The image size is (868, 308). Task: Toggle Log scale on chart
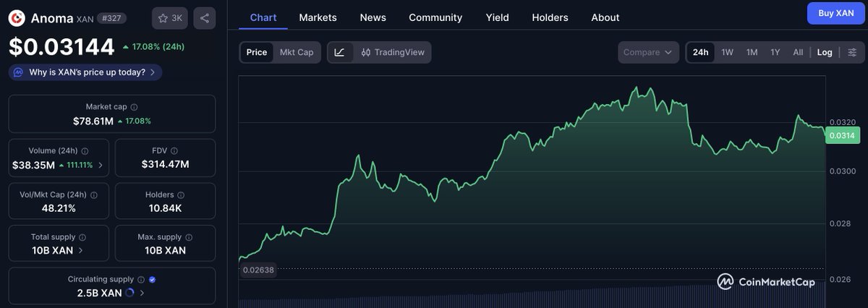tap(825, 52)
